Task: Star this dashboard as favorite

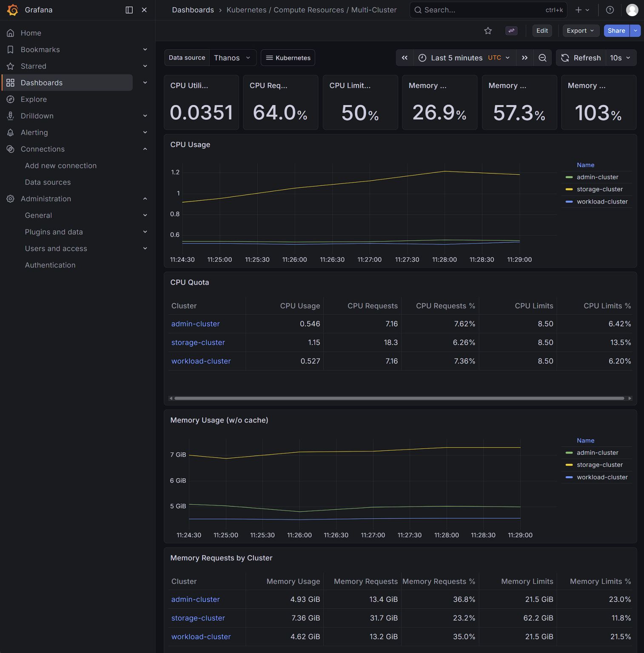Action: tap(488, 31)
